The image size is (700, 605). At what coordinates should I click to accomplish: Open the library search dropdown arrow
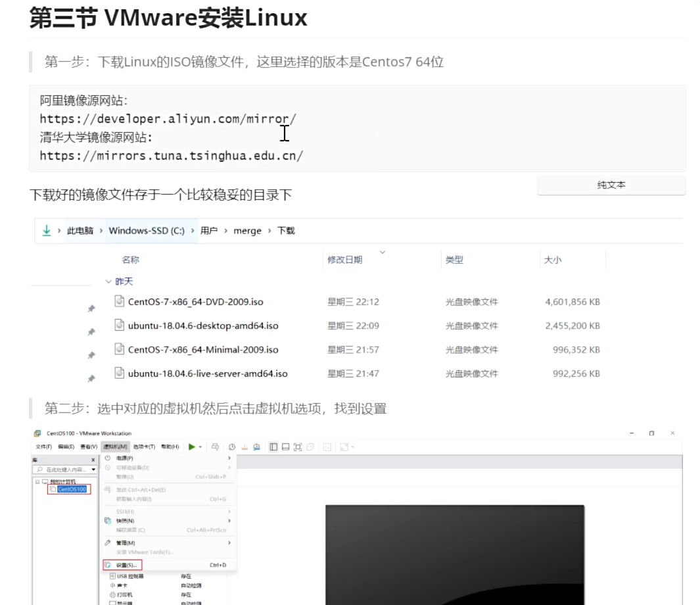pos(93,470)
